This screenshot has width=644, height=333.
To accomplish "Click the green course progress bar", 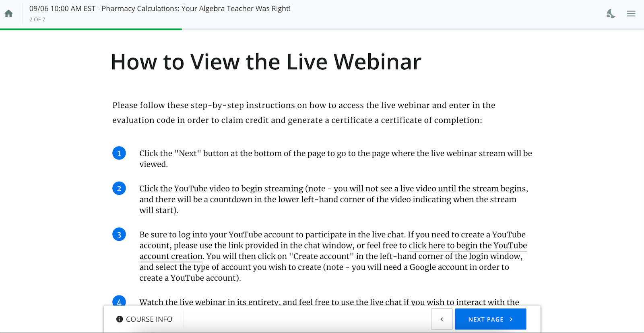I will [91, 29].
